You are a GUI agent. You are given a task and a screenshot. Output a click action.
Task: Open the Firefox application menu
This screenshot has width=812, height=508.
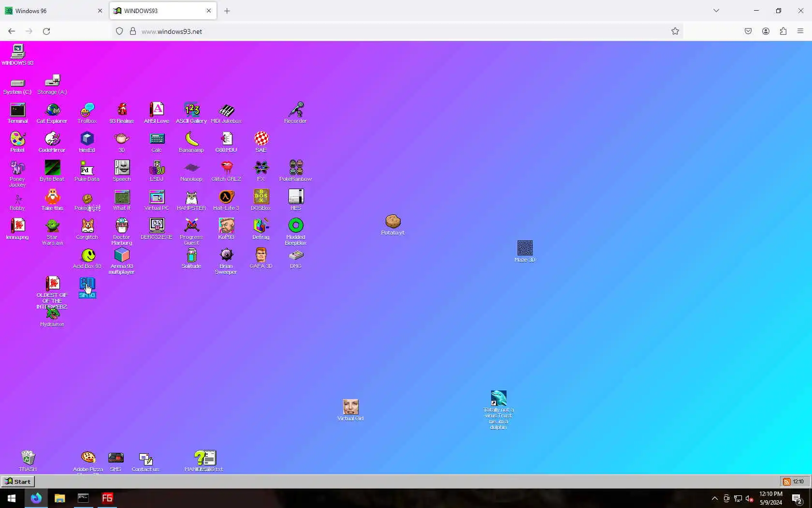(x=800, y=31)
